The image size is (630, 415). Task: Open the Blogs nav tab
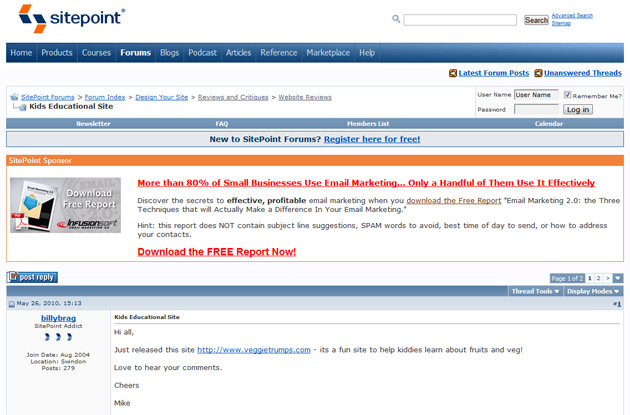coord(170,53)
